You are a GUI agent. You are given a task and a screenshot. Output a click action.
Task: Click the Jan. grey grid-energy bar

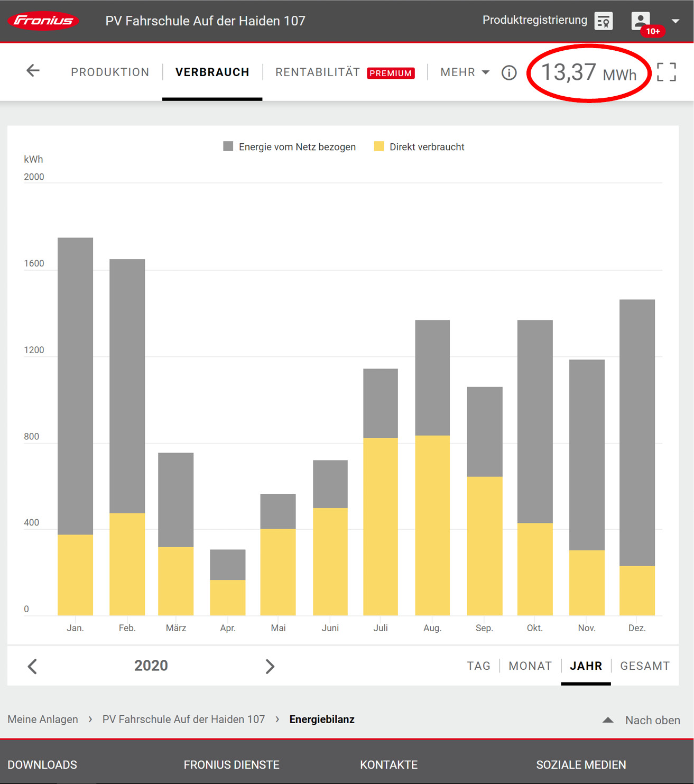[75, 386]
